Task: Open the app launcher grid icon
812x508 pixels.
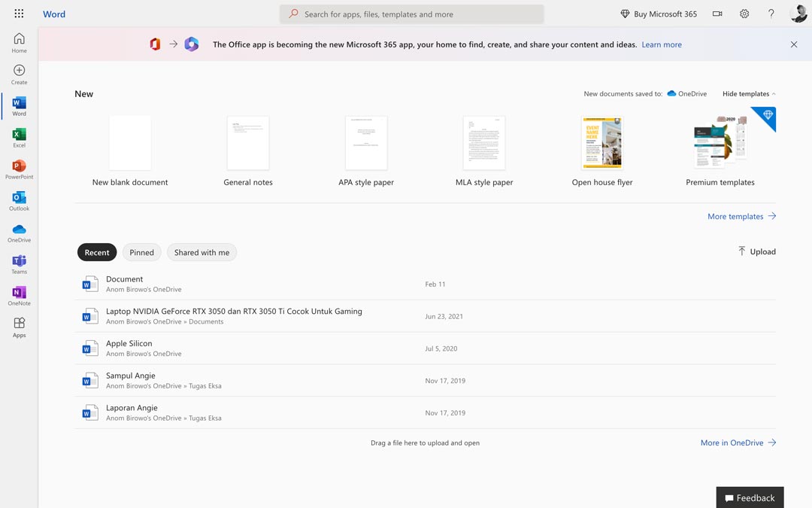Action: (x=19, y=14)
